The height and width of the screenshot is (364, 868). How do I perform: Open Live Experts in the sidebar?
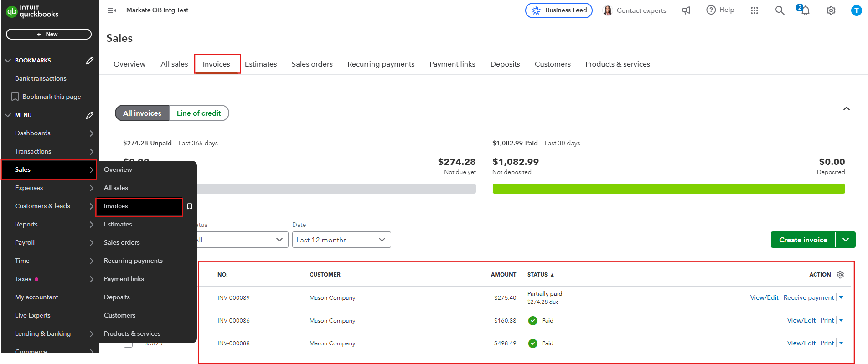(33, 315)
